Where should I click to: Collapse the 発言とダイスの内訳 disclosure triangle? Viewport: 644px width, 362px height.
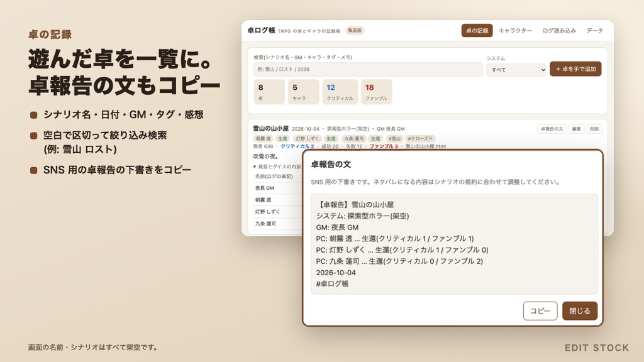click(x=255, y=167)
